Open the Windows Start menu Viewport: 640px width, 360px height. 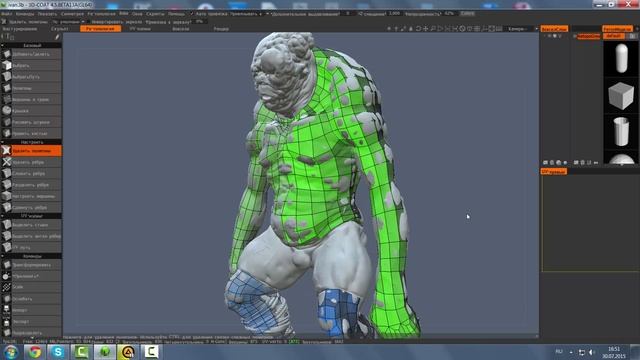pyautogui.click(x=11, y=352)
